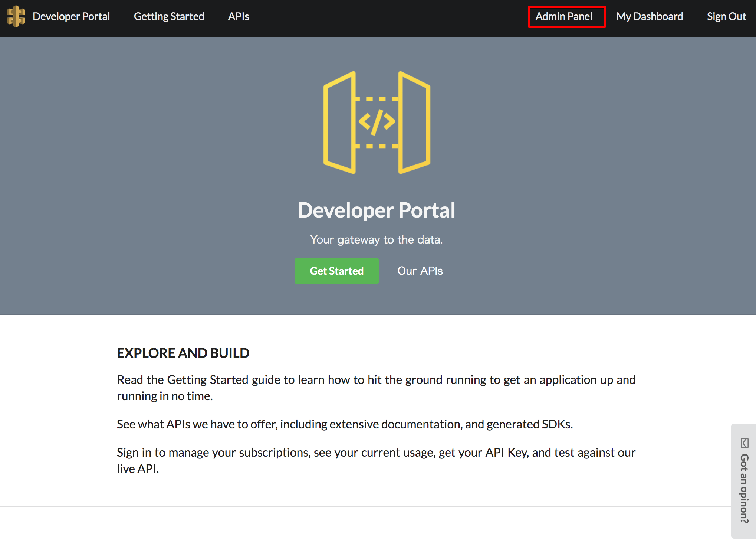Select the Developer Portal hero heading
The height and width of the screenshot is (545, 756).
point(376,210)
